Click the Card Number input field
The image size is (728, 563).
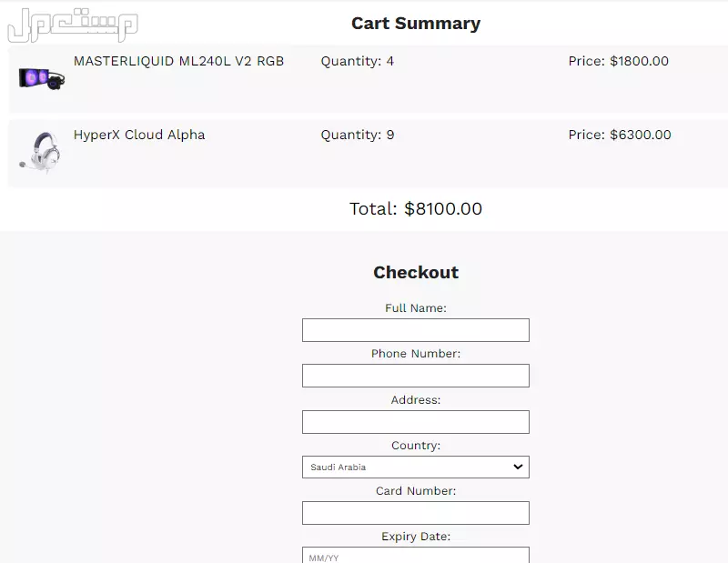tap(415, 513)
